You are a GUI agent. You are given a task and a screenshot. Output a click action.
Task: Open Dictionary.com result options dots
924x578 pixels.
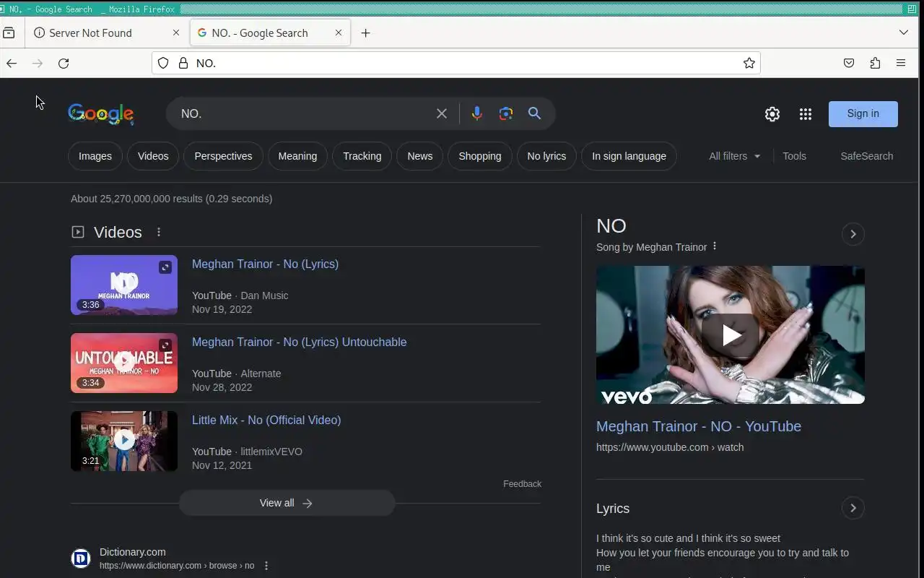tap(266, 566)
